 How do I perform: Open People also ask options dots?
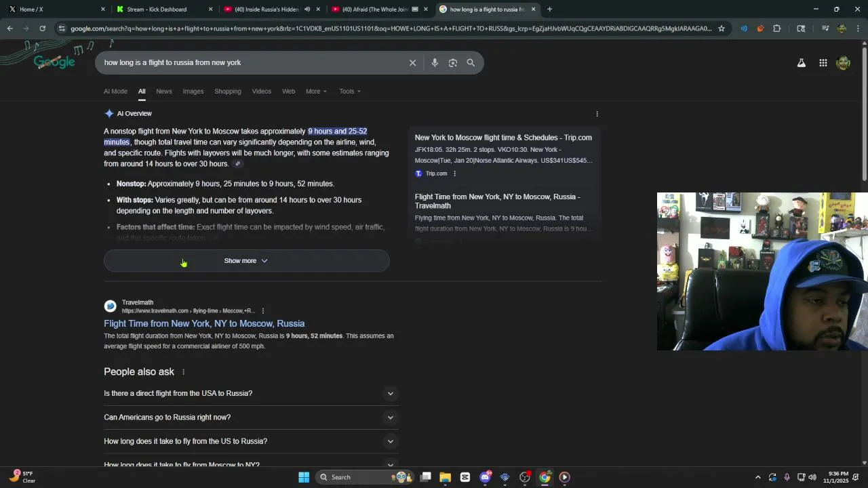pos(183,372)
